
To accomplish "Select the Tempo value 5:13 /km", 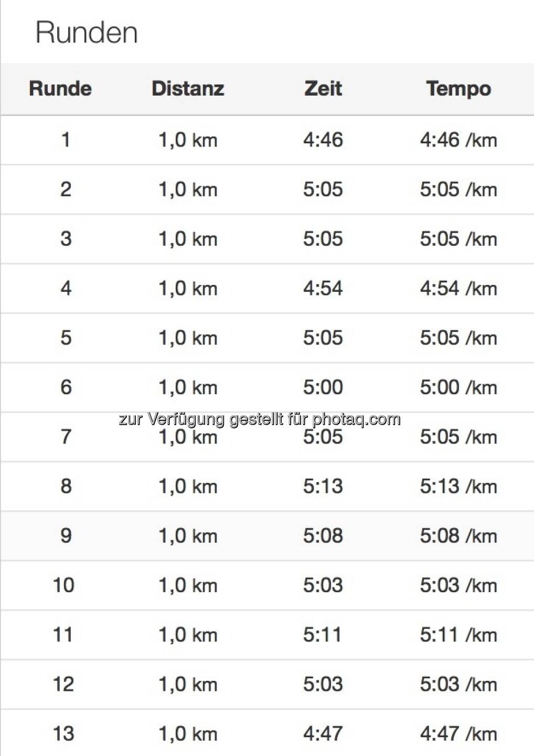I will coord(458,486).
